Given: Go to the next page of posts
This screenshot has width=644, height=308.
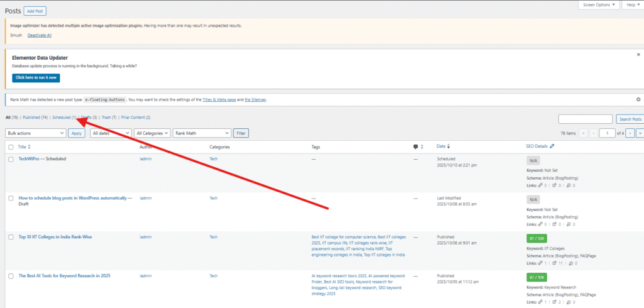Looking at the screenshot, I should (x=630, y=133).
